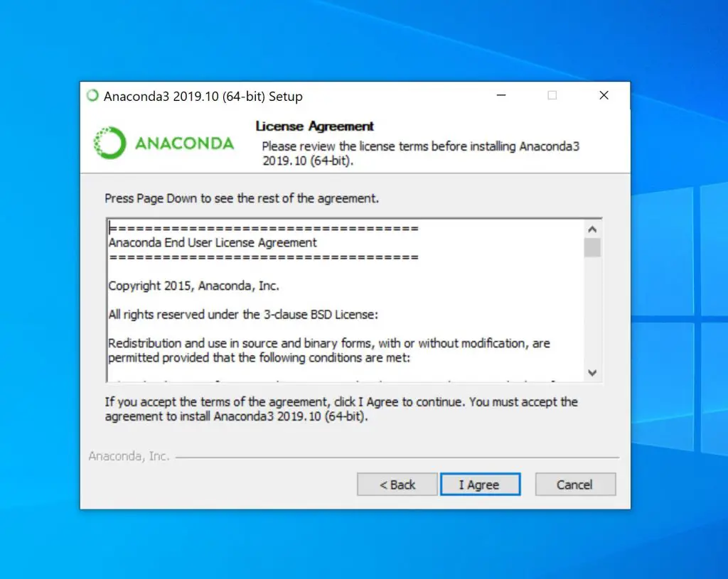728x579 pixels.
Task: Go back with the < Back button
Action: tap(397, 485)
